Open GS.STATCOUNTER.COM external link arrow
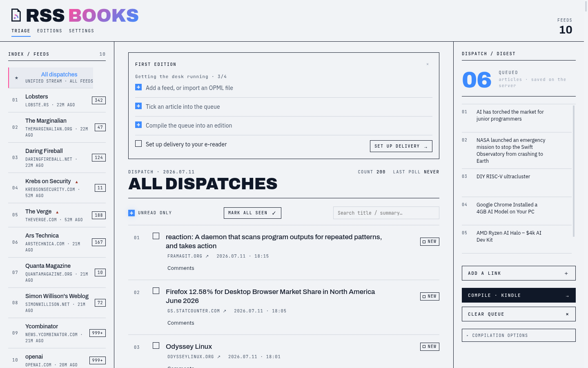The image size is (588, 368). point(225,311)
